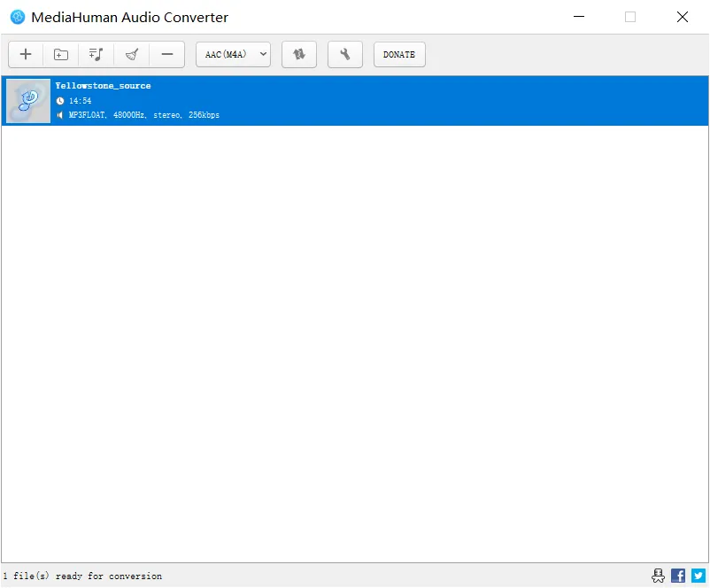Click the Yellowstone_source track title text

pyautogui.click(x=103, y=86)
